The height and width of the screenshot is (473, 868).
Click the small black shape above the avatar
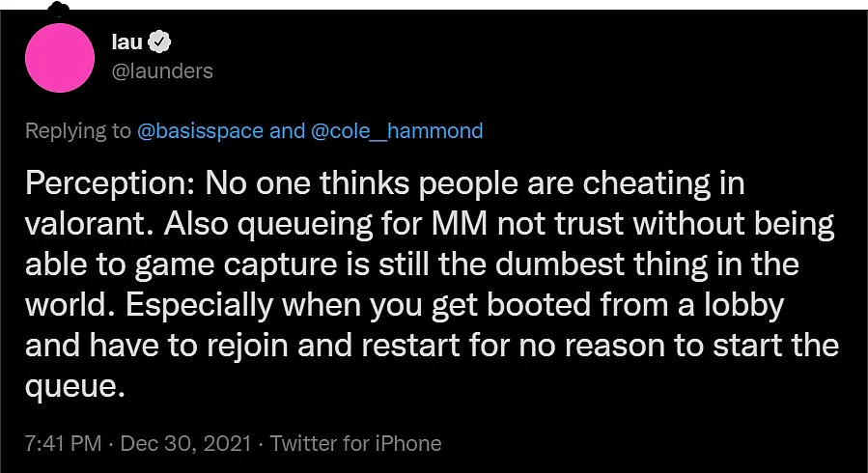pyautogui.click(x=58, y=9)
